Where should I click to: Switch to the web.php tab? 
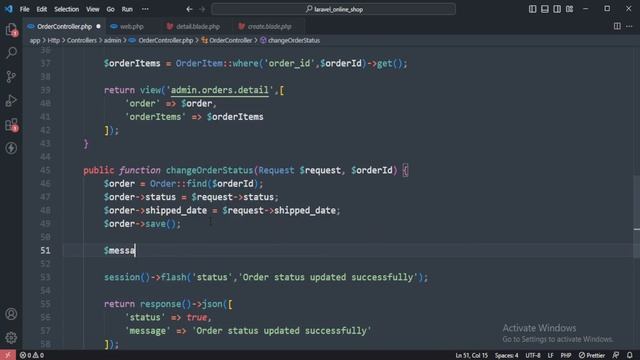click(x=131, y=27)
